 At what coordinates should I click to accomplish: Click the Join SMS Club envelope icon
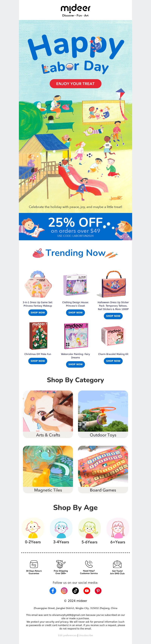pos(117,564)
